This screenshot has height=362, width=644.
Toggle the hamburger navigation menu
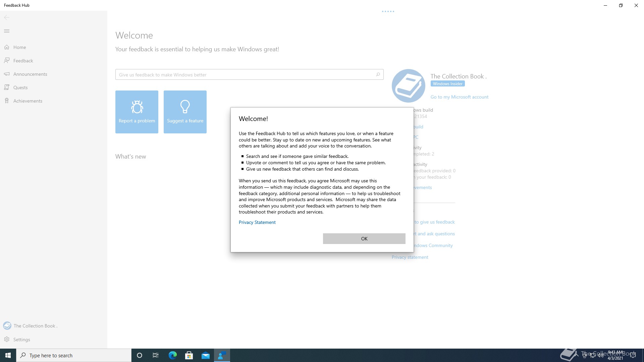point(7,31)
